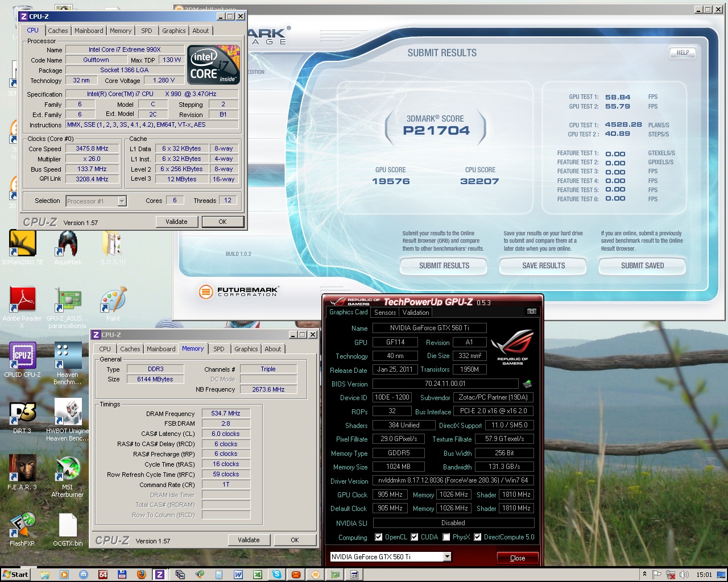
Task: Toggle the PhysX checkbox in GPU-Z
Action: [446, 537]
